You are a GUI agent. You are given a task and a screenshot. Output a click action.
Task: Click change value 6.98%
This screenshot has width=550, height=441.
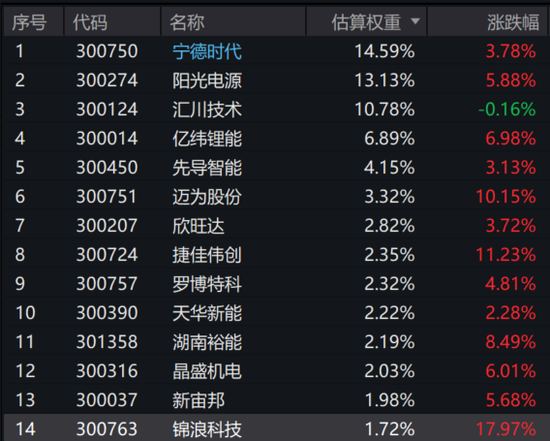tap(511, 139)
